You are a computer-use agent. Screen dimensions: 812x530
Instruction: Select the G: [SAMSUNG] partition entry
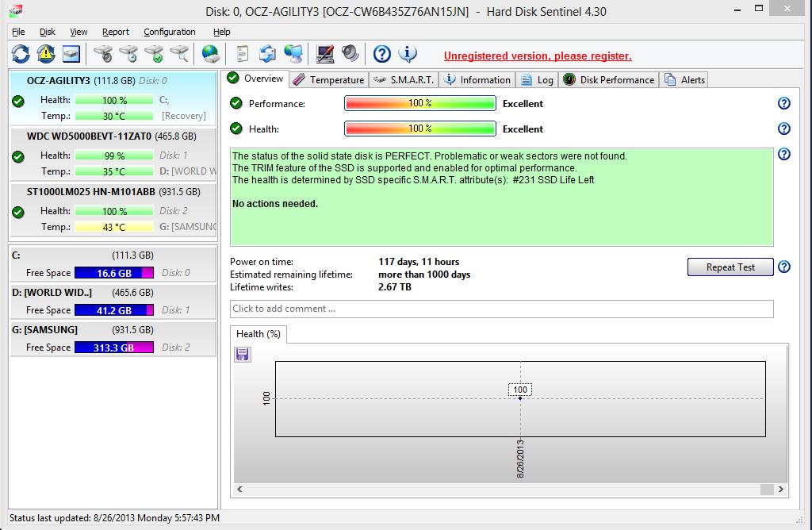(x=113, y=339)
